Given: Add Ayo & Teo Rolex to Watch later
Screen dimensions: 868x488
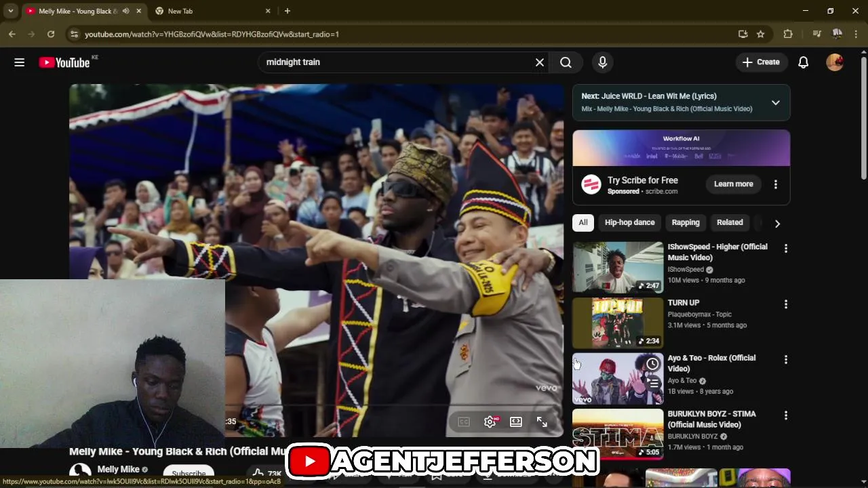Looking at the screenshot, I should (x=652, y=364).
